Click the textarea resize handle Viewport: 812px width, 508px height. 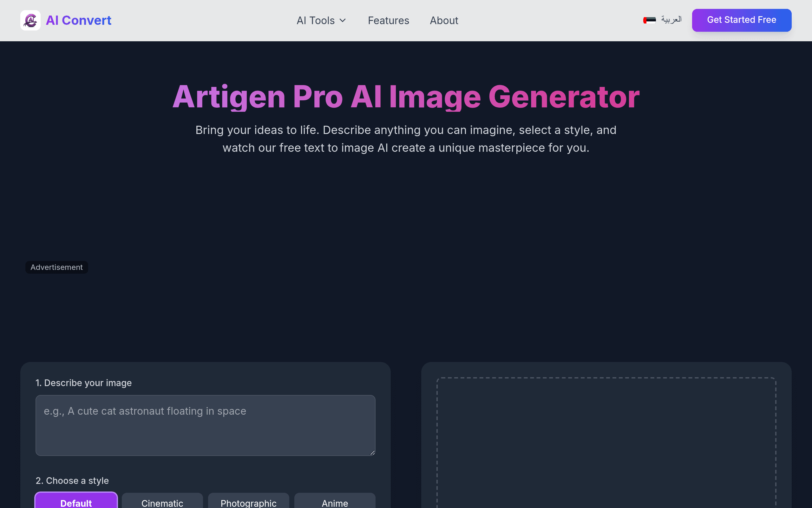click(372, 452)
